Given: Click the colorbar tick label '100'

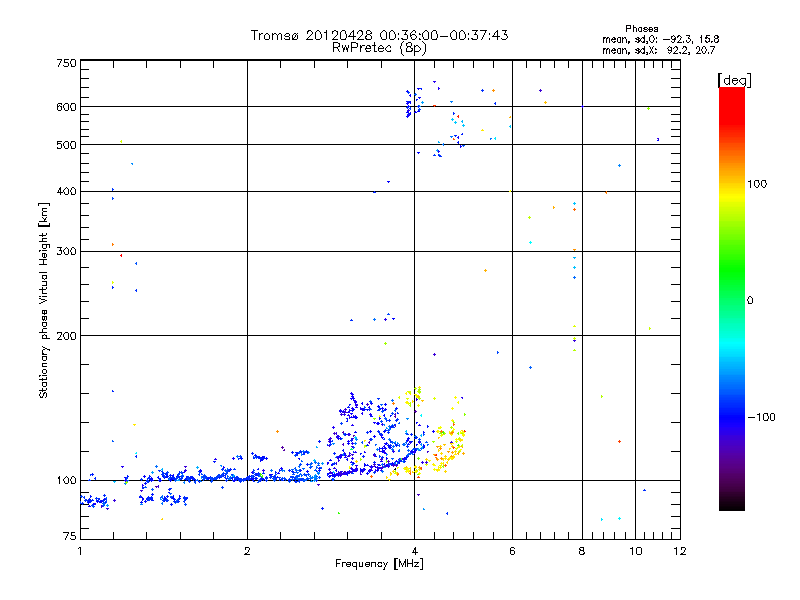Looking at the screenshot, I should (757, 184).
